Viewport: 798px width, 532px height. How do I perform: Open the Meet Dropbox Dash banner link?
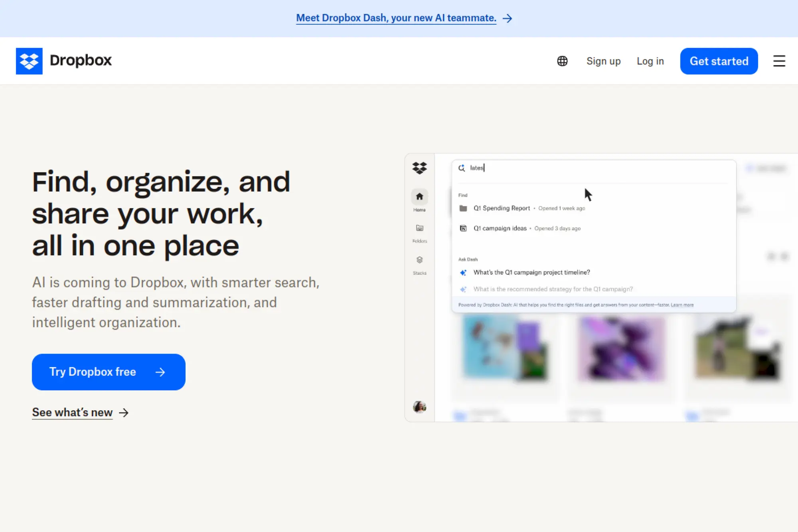(396, 18)
